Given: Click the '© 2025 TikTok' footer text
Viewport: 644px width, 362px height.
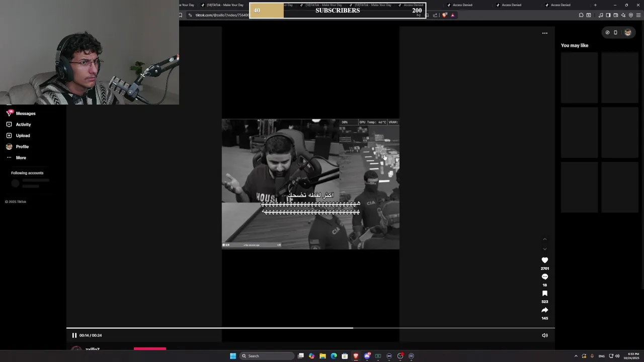Looking at the screenshot, I should point(16,202).
